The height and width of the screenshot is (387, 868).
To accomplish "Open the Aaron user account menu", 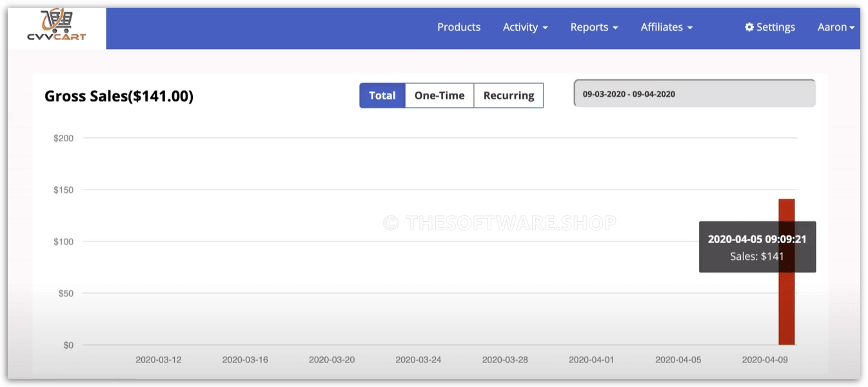I will pyautogui.click(x=836, y=27).
